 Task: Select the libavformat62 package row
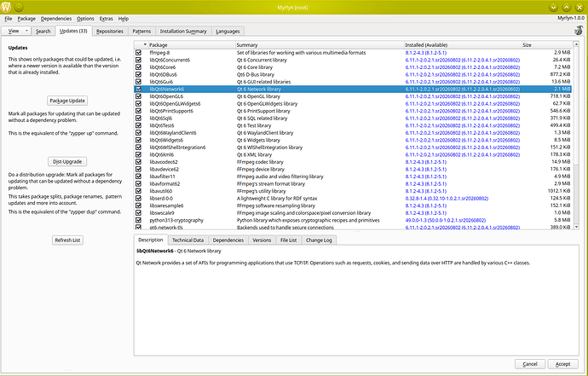coord(353,184)
